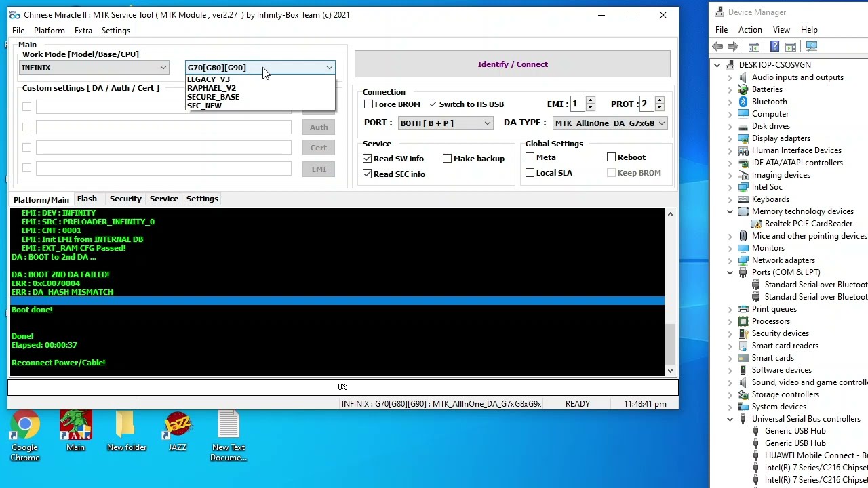
Task: Enable Local SLA checkbox
Action: pyautogui.click(x=530, y=173)
